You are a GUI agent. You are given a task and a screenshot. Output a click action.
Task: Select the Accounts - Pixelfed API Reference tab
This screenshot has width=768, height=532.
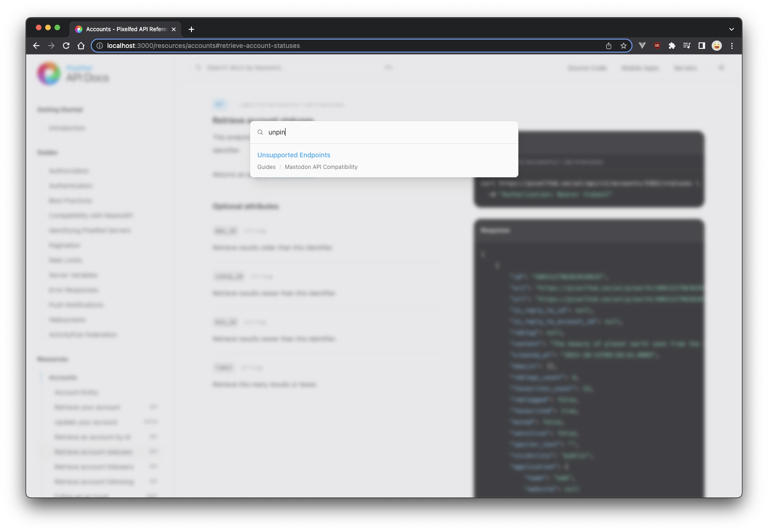pyautogui.click(x=126, y=29)
